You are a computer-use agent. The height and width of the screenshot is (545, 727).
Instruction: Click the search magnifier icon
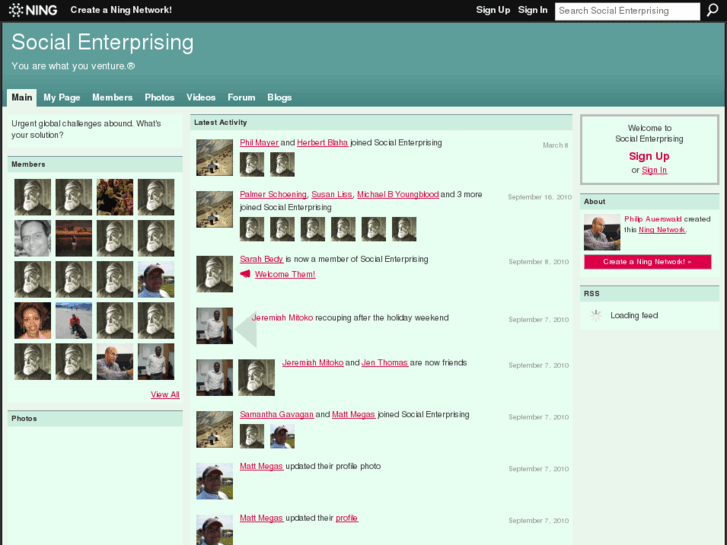click(x=712, y=10)
